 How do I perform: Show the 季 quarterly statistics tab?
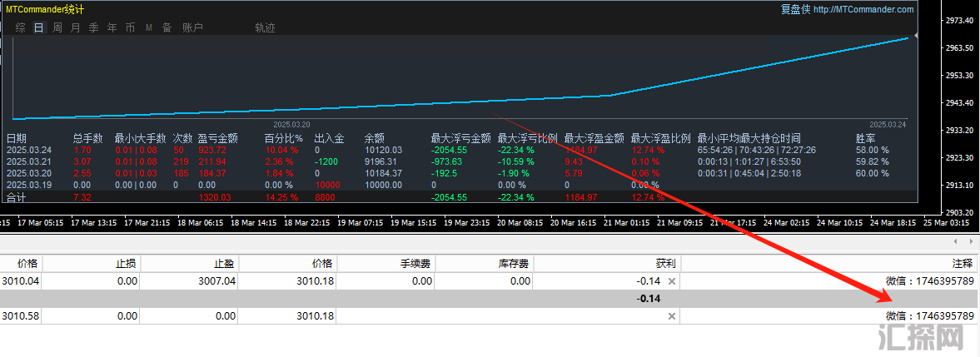coord(94,27)
